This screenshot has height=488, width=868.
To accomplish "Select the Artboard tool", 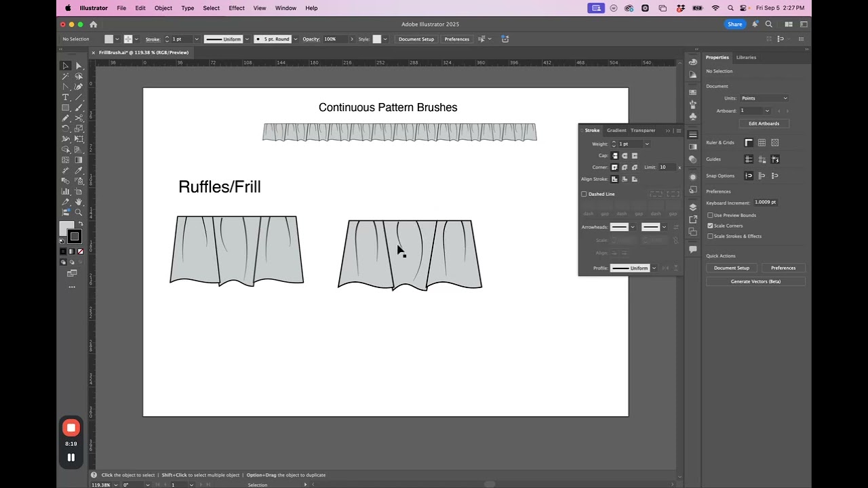I will (x=79, y=192).
